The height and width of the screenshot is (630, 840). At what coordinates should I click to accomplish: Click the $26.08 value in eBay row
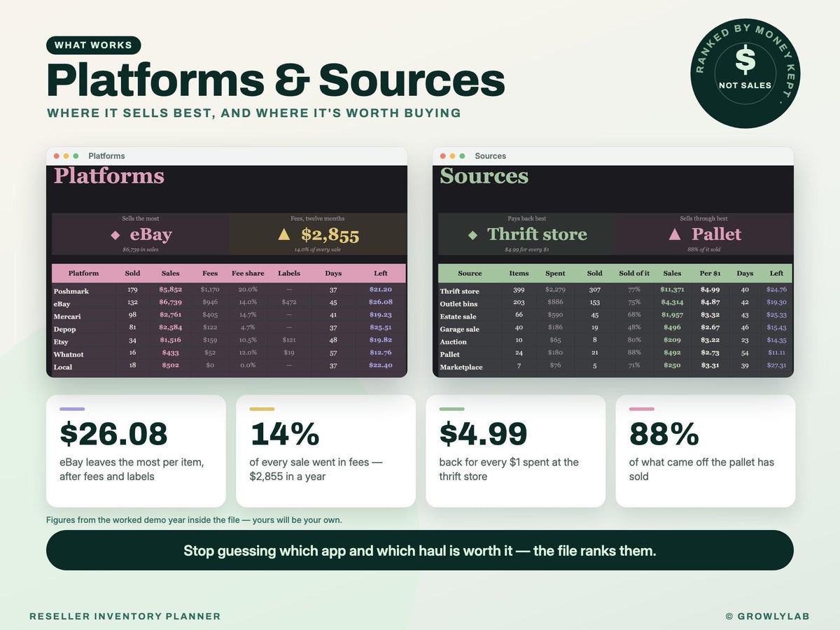[x=380, y=302]
